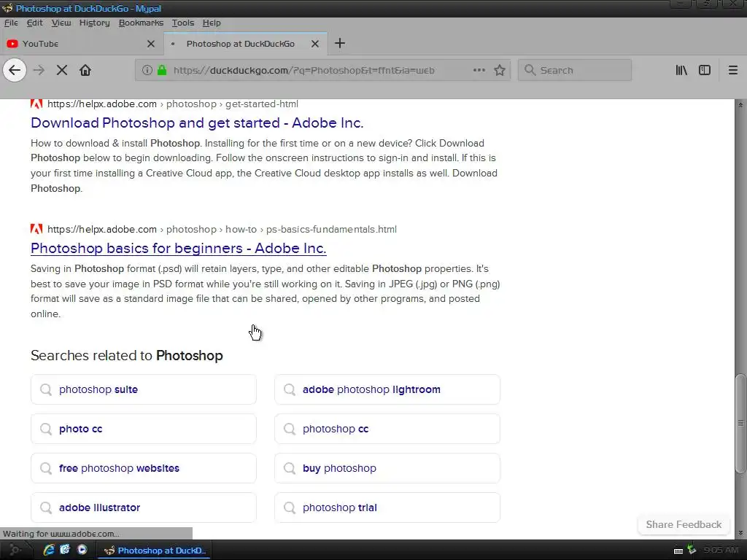Switch to the YouTube tab
Screen dimensions: 747x560
[x=81, y=44]
